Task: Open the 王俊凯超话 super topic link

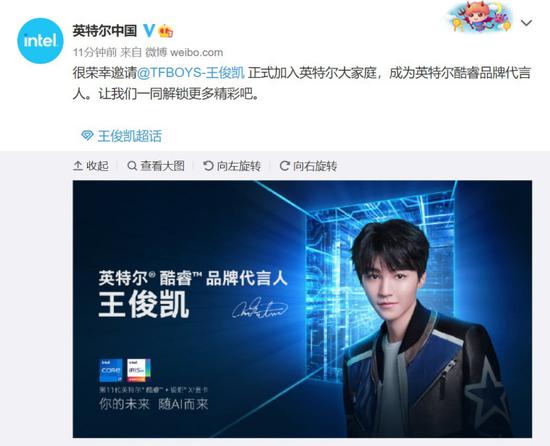Action: click(129, 136)
